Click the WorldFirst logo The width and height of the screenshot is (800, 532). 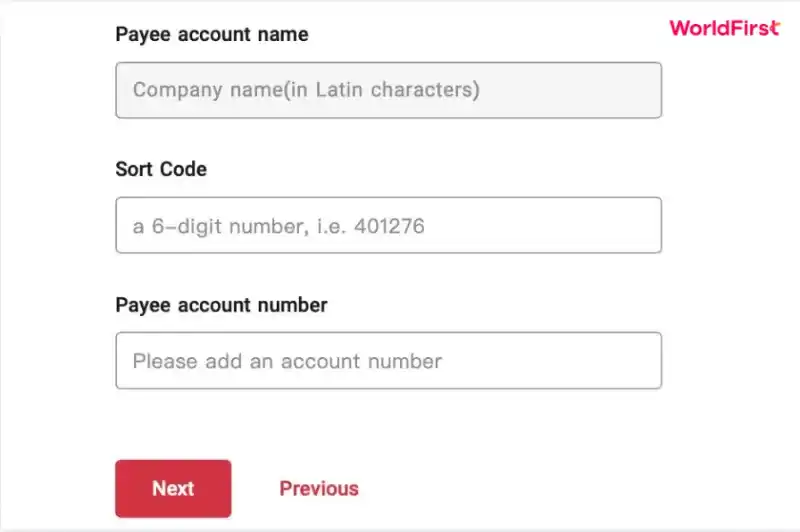click(724, 28)
